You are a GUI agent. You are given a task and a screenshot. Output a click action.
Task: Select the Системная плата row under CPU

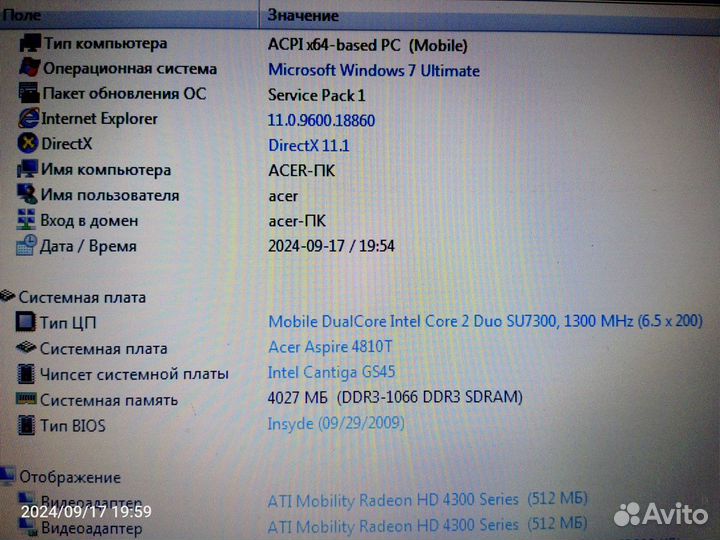104,349
